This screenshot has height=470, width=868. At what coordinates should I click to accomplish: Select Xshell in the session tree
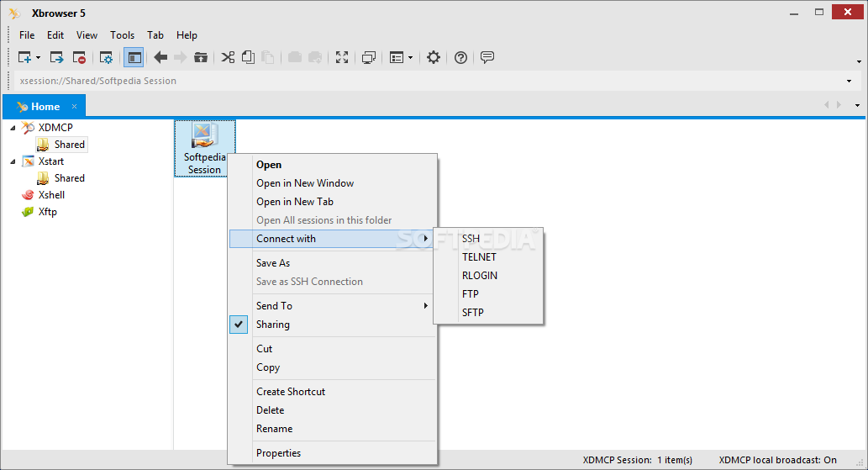coord(51,195)
